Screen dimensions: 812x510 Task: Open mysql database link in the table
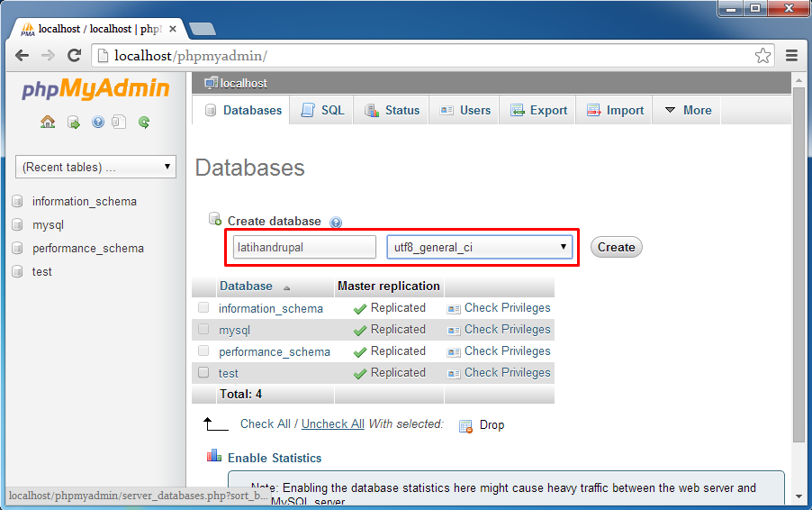(x=235, y=330)
